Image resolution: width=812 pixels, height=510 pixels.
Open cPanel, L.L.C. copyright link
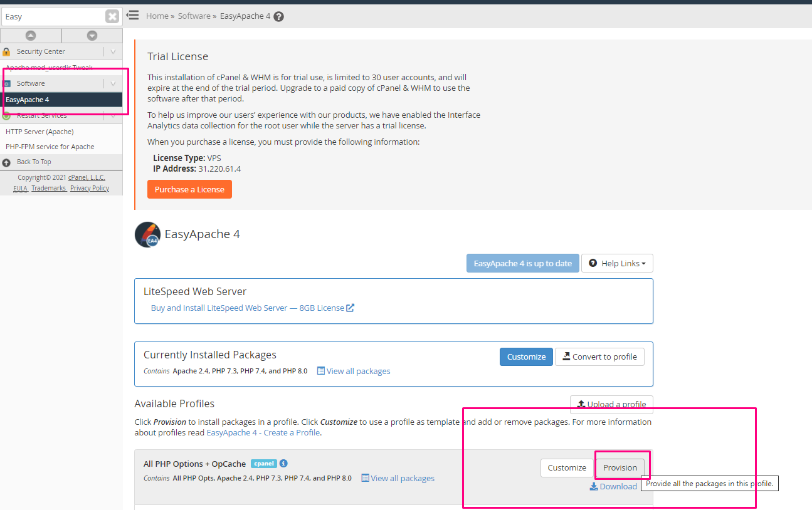coord(87,177)
